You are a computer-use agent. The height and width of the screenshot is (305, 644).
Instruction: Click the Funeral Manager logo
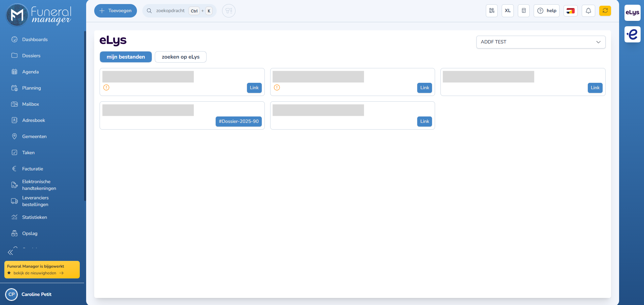pyautogui.click(x=39, y=15)
